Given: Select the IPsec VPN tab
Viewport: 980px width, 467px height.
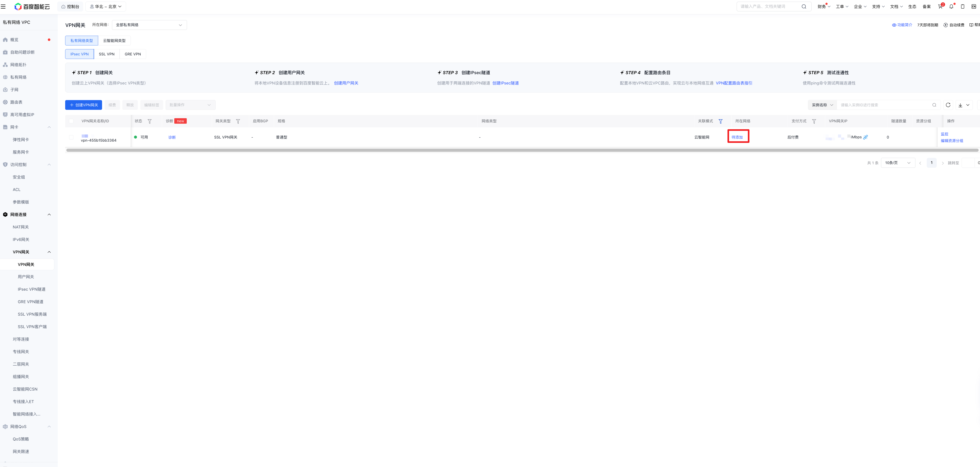Looking at the screenshot, I should 79,54.
